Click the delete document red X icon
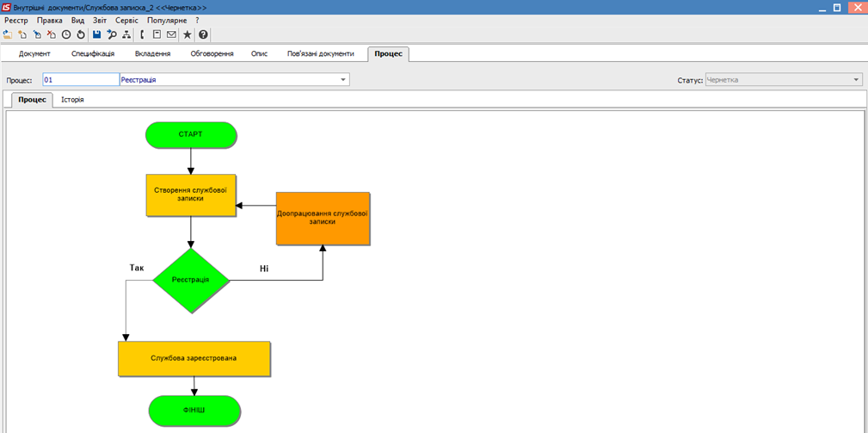The image size is (868, 433). point(52,34)
